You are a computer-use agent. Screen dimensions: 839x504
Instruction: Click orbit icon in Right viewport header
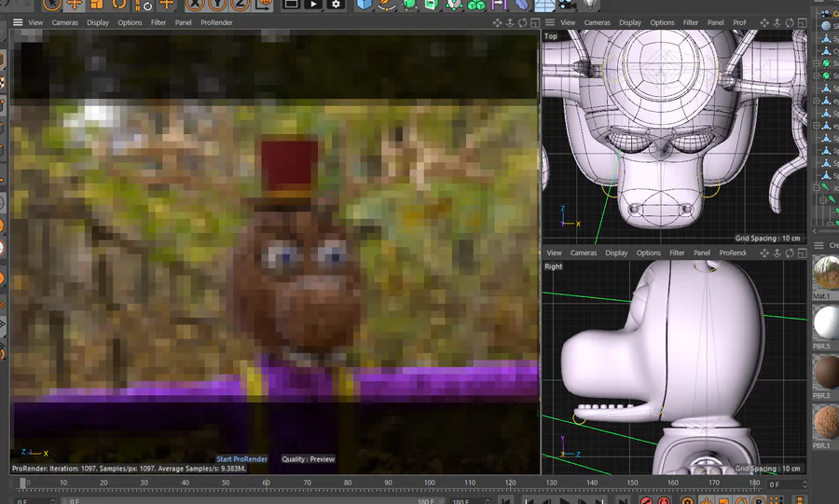[x=790, y=252]
